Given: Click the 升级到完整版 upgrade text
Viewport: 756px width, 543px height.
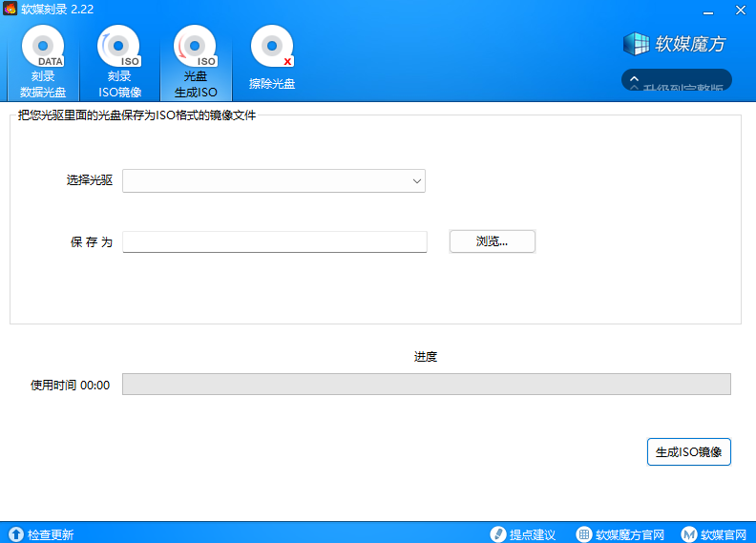Looking at the screenshot, I should coord(683,86).
